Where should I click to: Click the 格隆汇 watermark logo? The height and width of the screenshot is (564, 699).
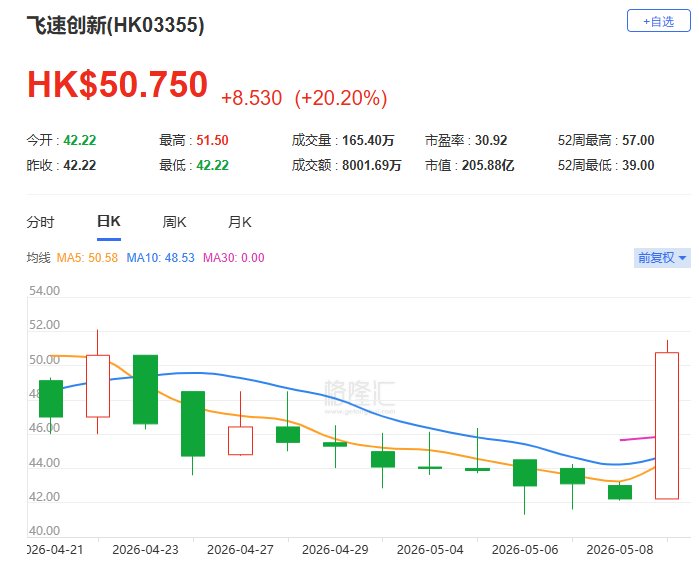click(x=359, y=395)
